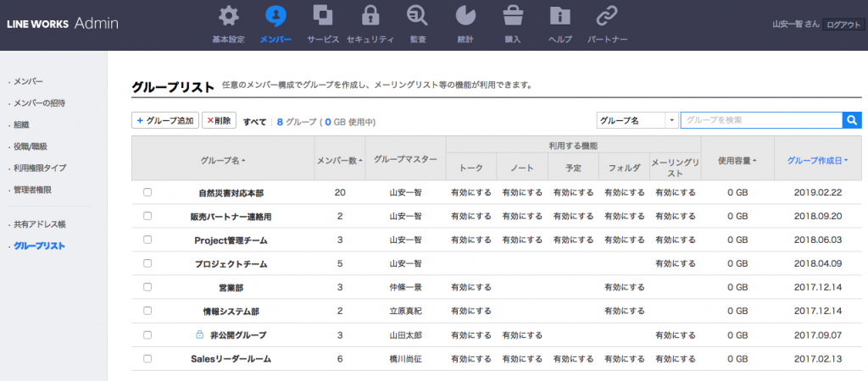868x381 pixels.
Task: Open the ヘルプ document icon
Action: tap(559, 17)
